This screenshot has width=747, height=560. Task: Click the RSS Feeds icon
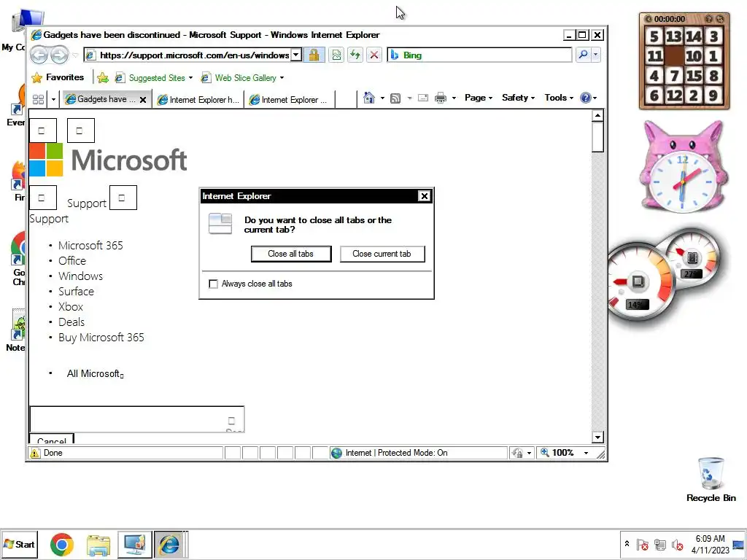pyautogui.click(x=395, y=98)
